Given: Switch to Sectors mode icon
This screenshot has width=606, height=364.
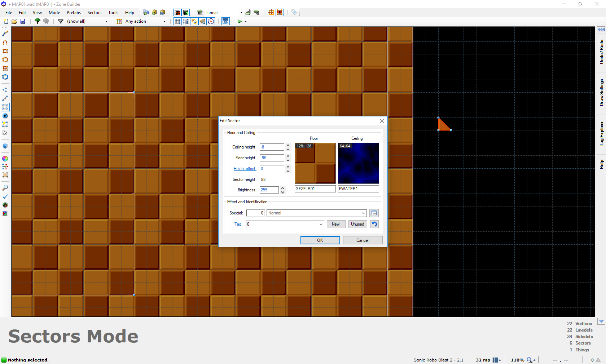Looking at the screenshot, I should click(5, 107).
